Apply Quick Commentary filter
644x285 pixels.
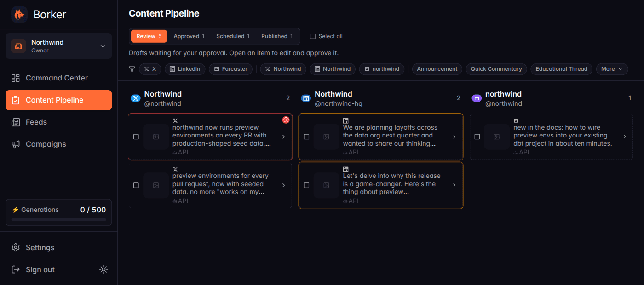(496, 69)
